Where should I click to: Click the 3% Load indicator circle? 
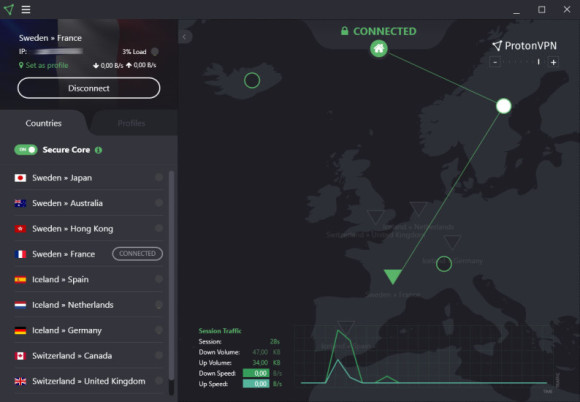tap(155, 51)
